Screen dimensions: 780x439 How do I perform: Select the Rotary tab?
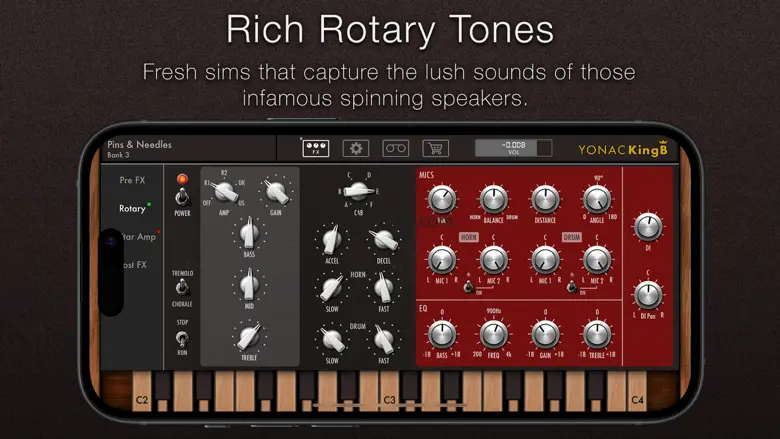[x=132, y=208]
